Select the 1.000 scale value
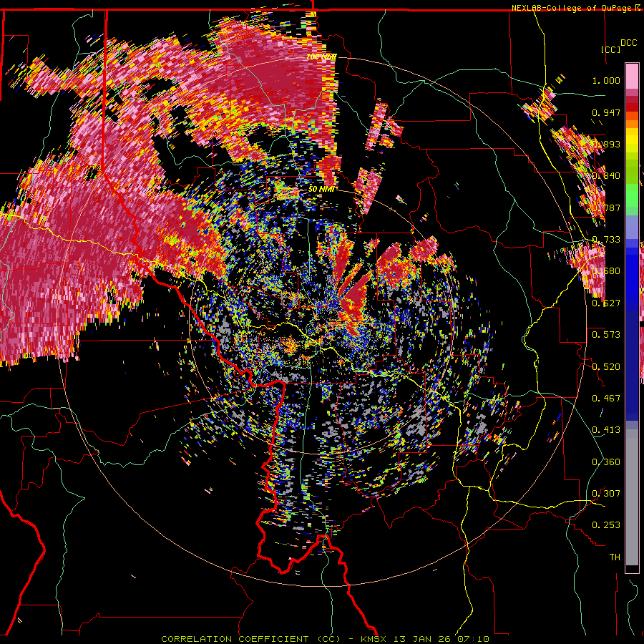This screenshot has height=644, width=644. click(606, 80)
